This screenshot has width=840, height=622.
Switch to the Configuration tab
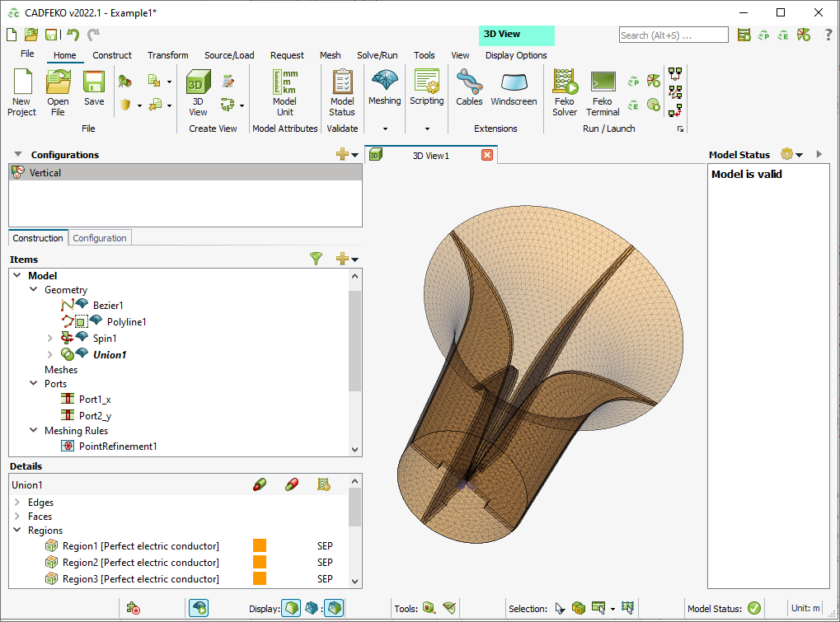[100, 238]
